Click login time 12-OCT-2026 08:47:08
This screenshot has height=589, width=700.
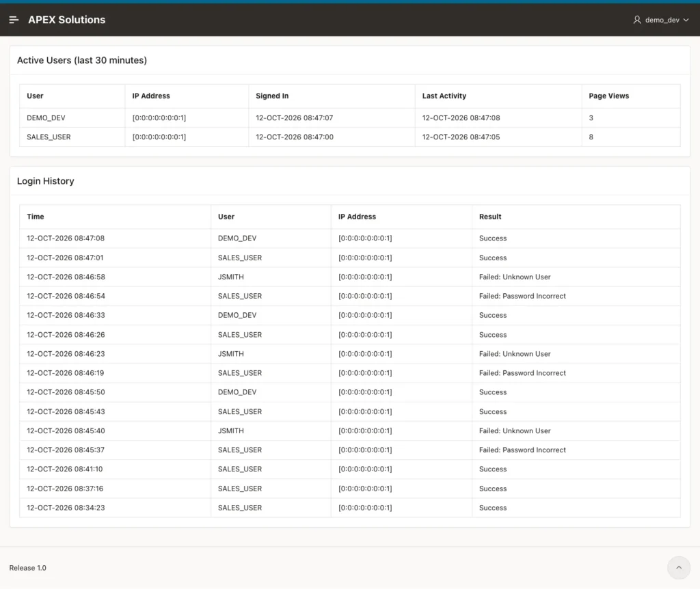[66, 238]
